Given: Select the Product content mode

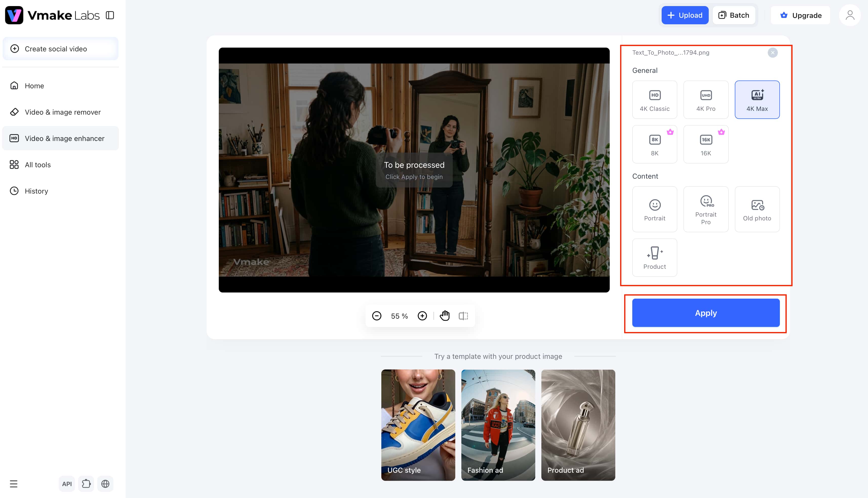Looking at the screenshot, I should (x=655, y=257).
